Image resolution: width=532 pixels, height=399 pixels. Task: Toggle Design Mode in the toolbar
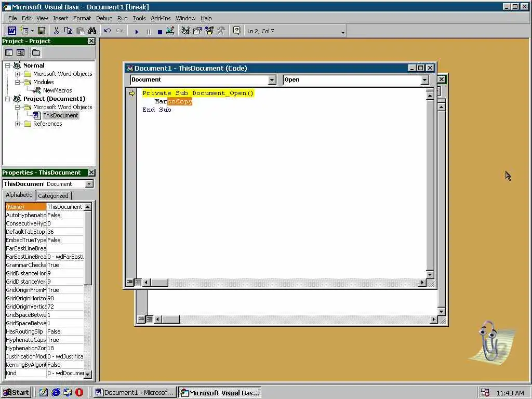click(170, 31)
